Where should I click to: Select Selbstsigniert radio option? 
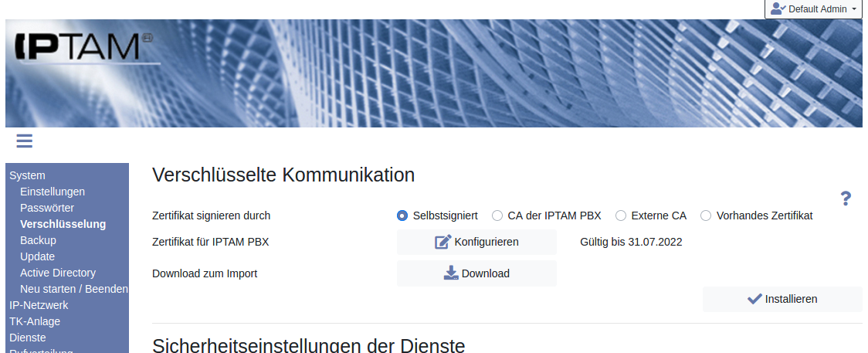pyautogui.click(x=402, y=216)
